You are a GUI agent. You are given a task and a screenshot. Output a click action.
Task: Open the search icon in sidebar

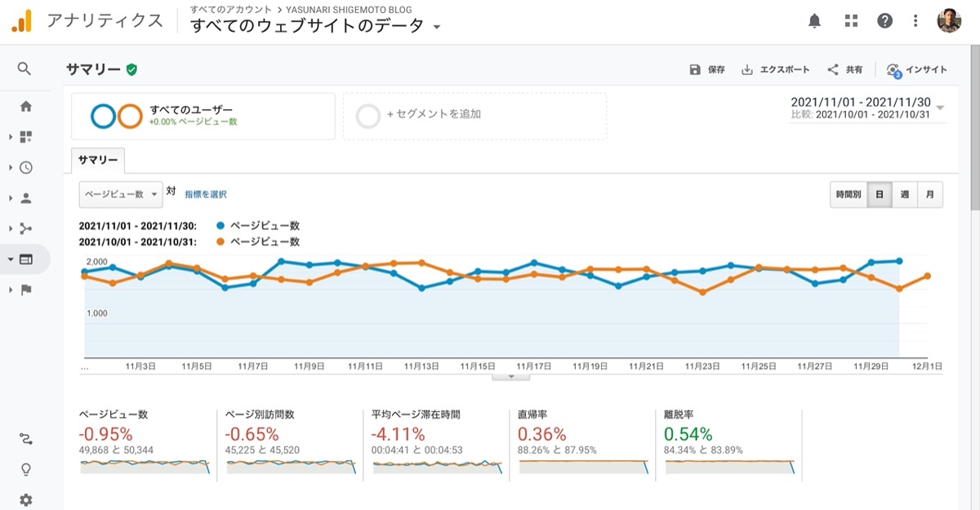(24, 69)
